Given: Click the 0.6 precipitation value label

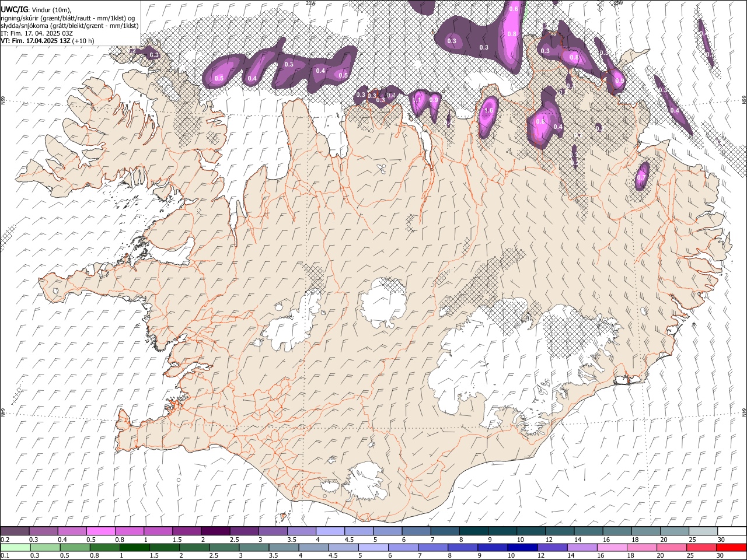Looking at the screenshot, I should [x=514, y=9].
